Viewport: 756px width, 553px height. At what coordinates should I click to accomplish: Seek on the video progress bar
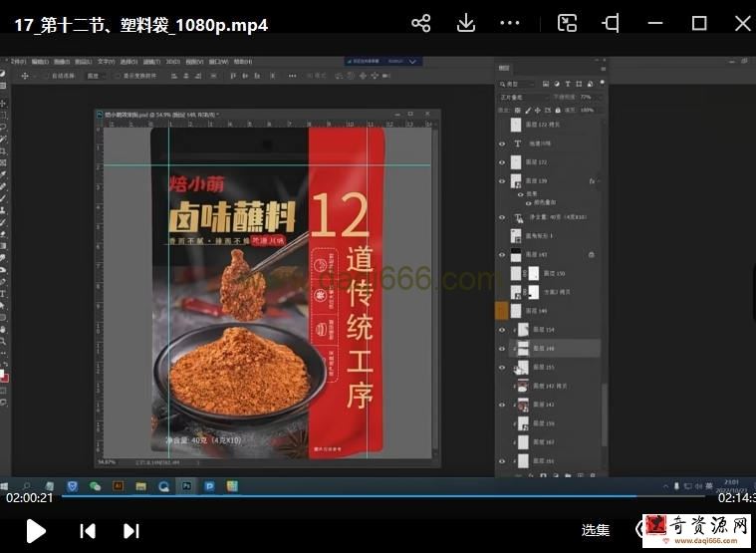tap(383, 495)
